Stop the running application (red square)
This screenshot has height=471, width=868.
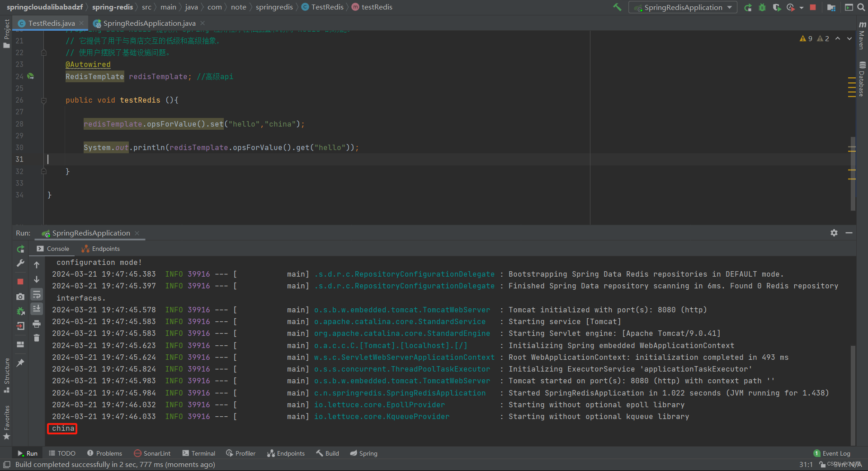(x=812, y=7)
